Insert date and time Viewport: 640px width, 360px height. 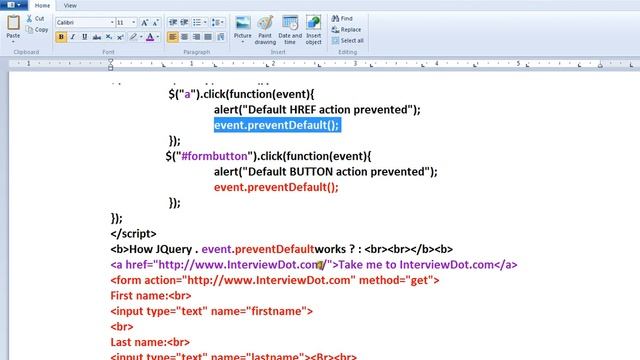290,30
